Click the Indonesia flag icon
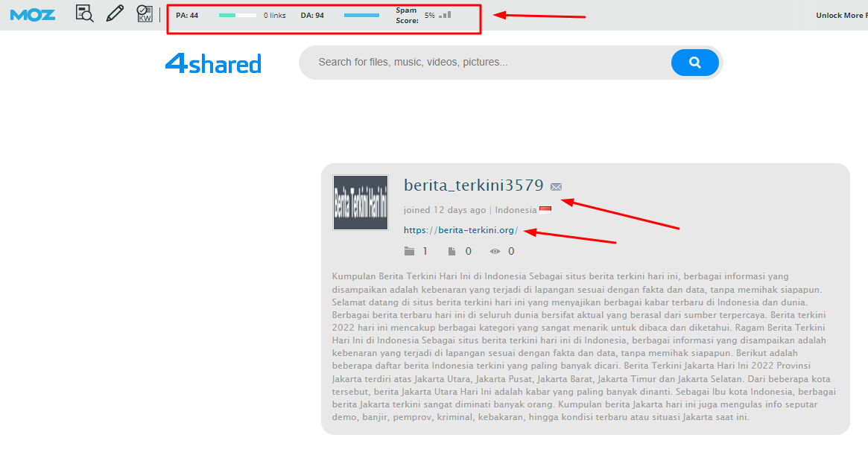The height and width of the screenshot is (464, 868). coord(545,209)
